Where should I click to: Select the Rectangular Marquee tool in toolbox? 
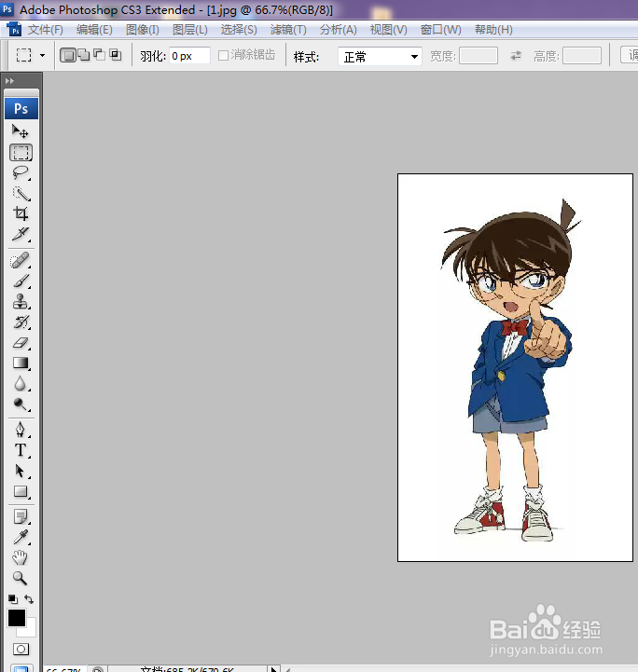pyautogui.click(x=21, y=153)
